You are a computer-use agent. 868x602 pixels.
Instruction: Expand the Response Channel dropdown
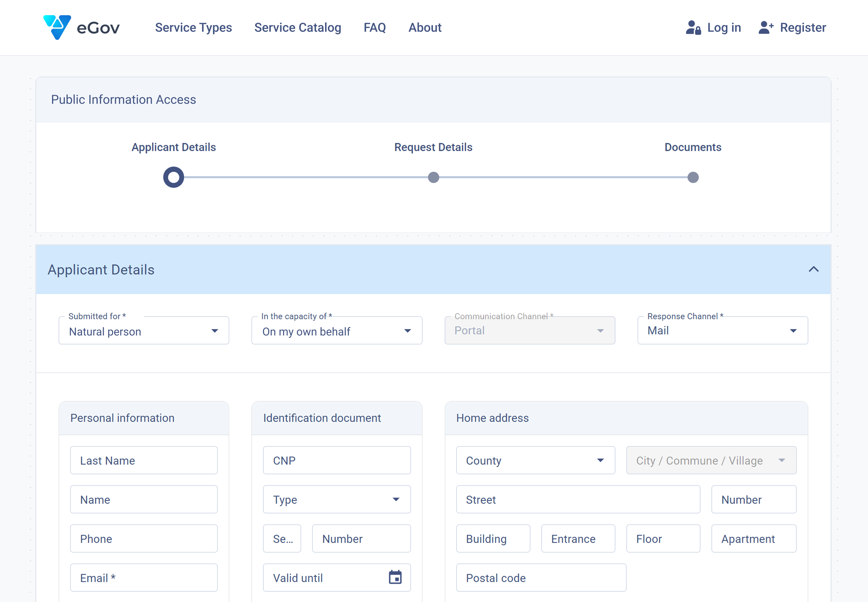[722, 331]
